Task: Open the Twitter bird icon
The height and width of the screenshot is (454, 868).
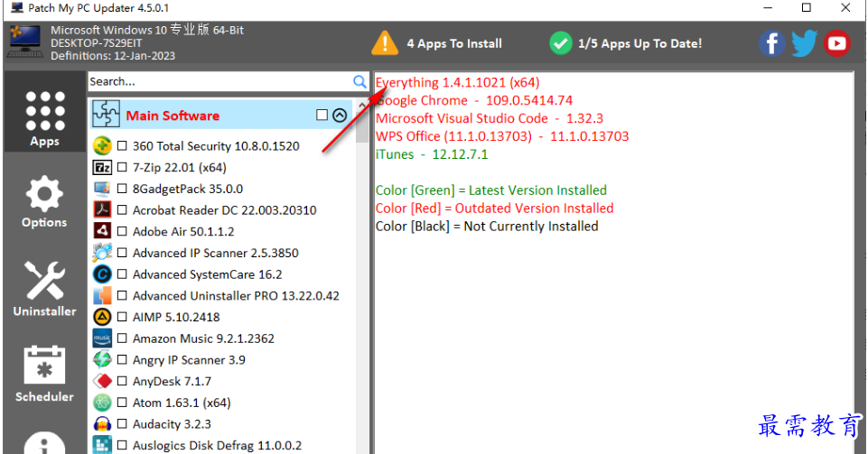Action: coord(805,43)
